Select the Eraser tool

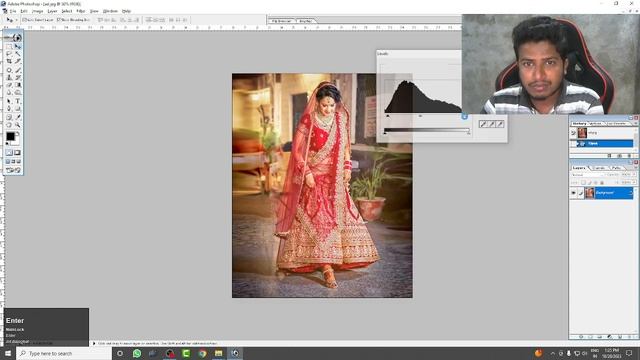click(9, 85)
